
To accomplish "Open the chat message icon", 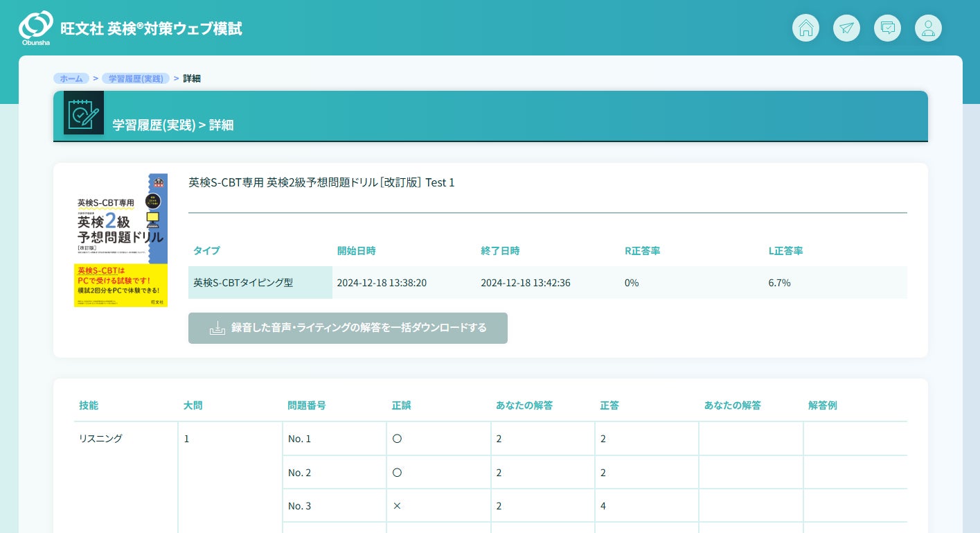I will 887,28.
